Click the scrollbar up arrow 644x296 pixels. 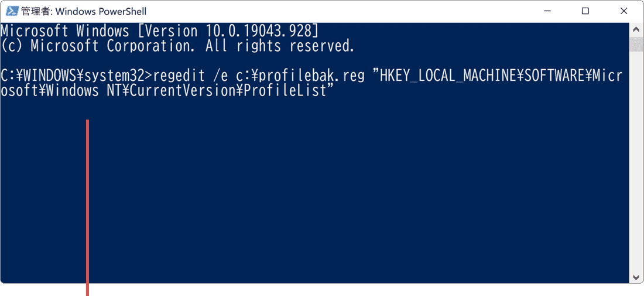(x=636, y=30)
